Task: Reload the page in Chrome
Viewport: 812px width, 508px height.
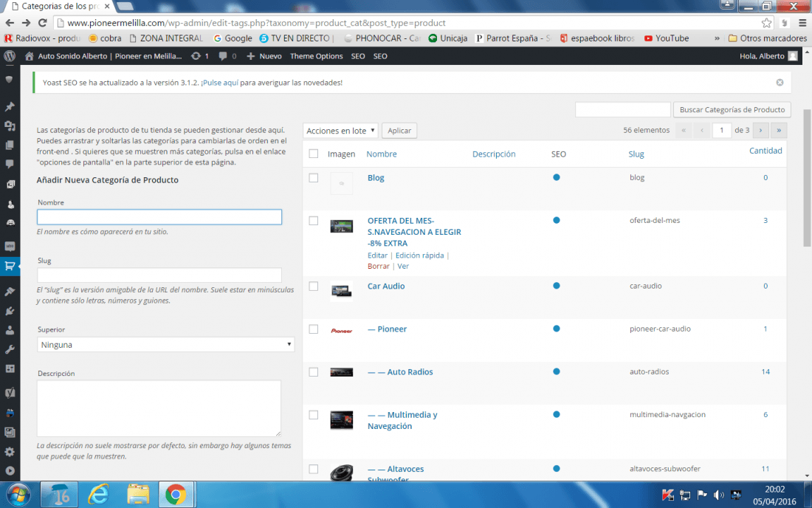Action: tap(43, 23)
